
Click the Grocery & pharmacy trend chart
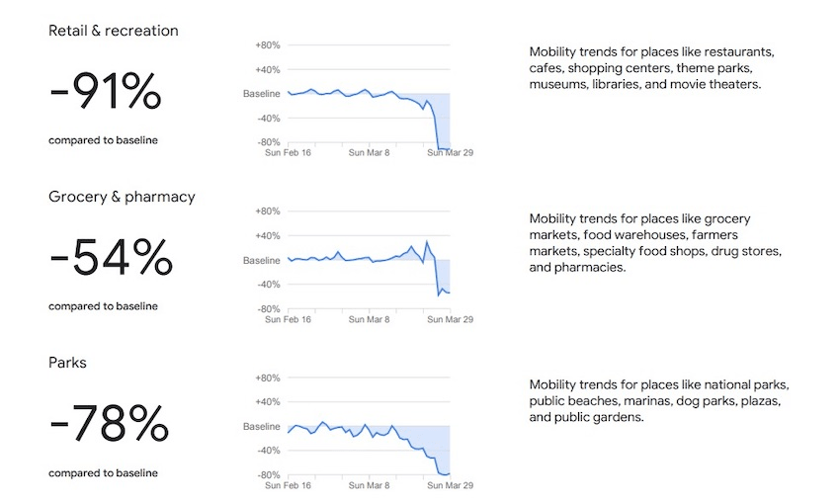click(368, 262)
